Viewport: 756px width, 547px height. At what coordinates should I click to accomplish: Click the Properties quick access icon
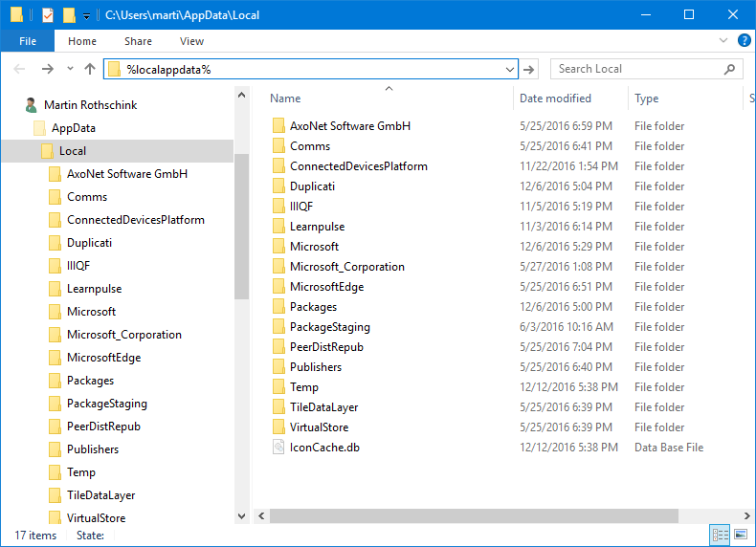point(47,15)
